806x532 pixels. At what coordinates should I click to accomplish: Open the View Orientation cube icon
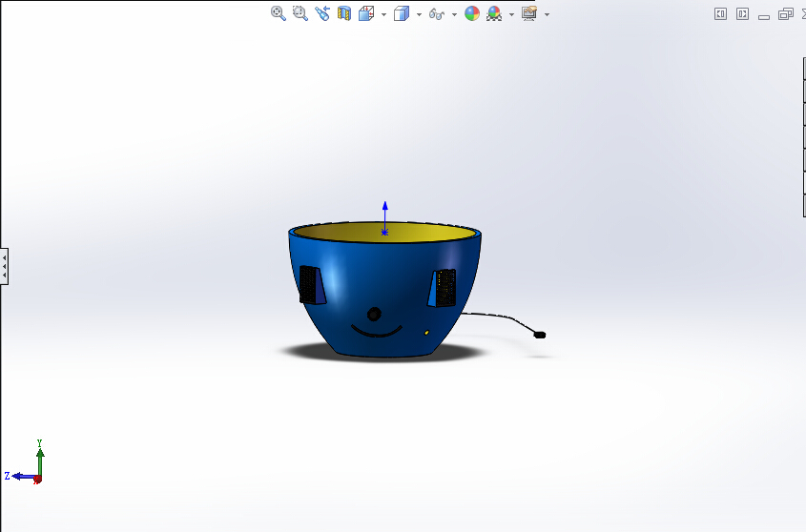[x=366, y=13]
